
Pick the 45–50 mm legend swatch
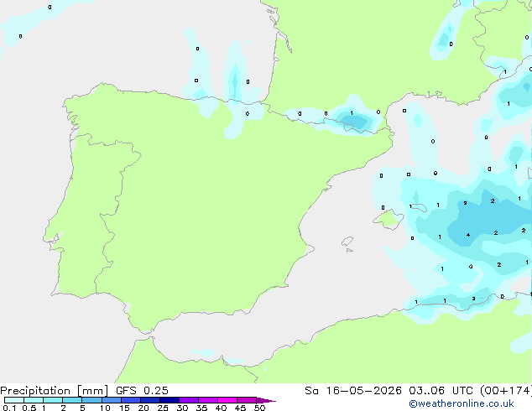(x=247, y=400)
